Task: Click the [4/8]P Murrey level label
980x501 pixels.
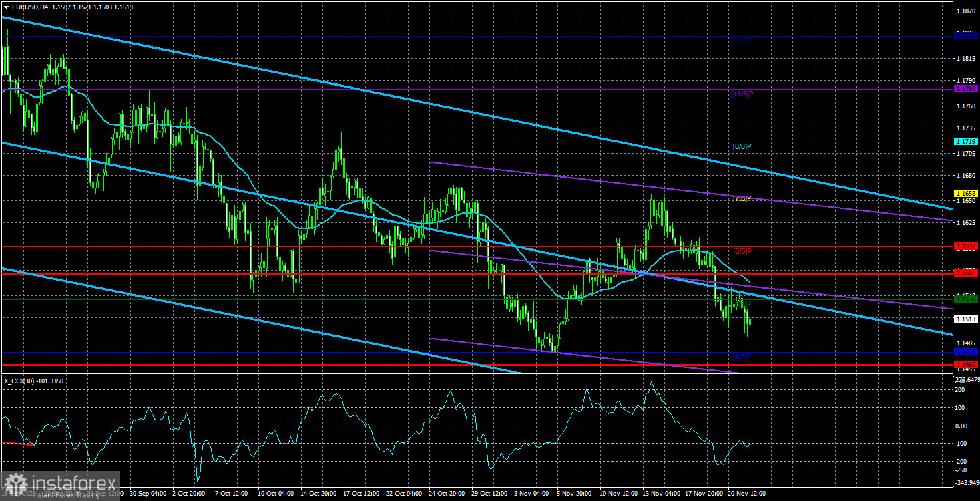Action: (741, 356)
